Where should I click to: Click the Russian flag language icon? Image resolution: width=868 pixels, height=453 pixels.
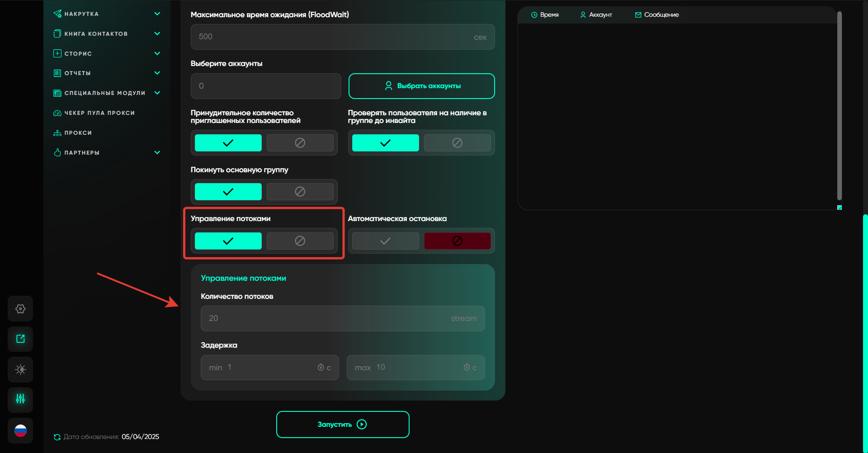tap(20, 430)
